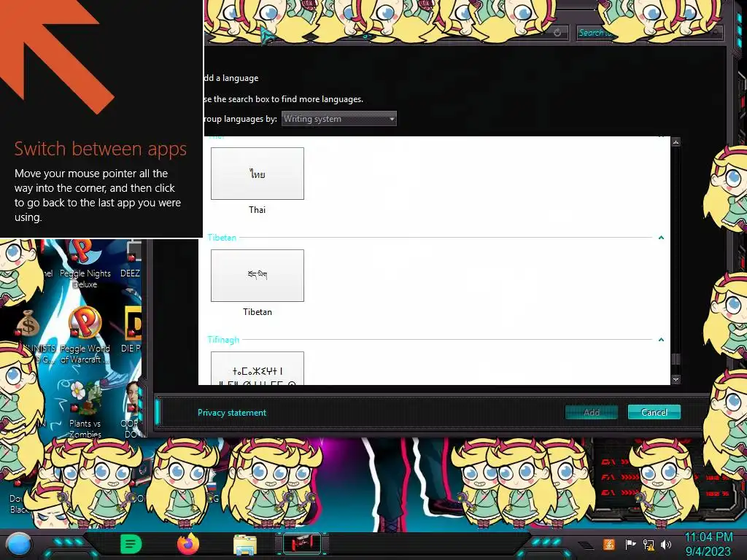Open Firefox from the taskbar

tap(187, 544)
